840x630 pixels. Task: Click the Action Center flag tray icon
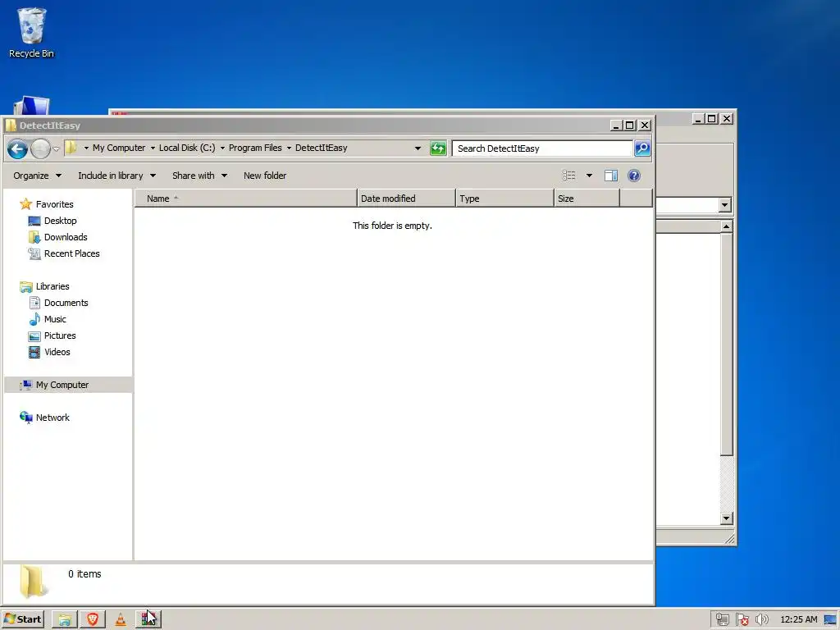click(x=742, y=620)
